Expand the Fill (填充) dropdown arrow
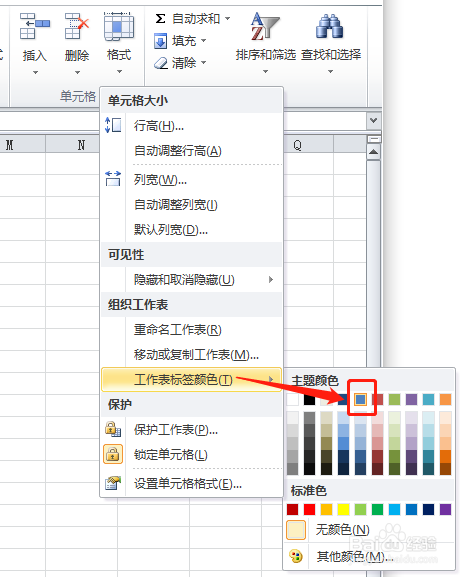This screenshot has height=577, width=466. (204, 40)
